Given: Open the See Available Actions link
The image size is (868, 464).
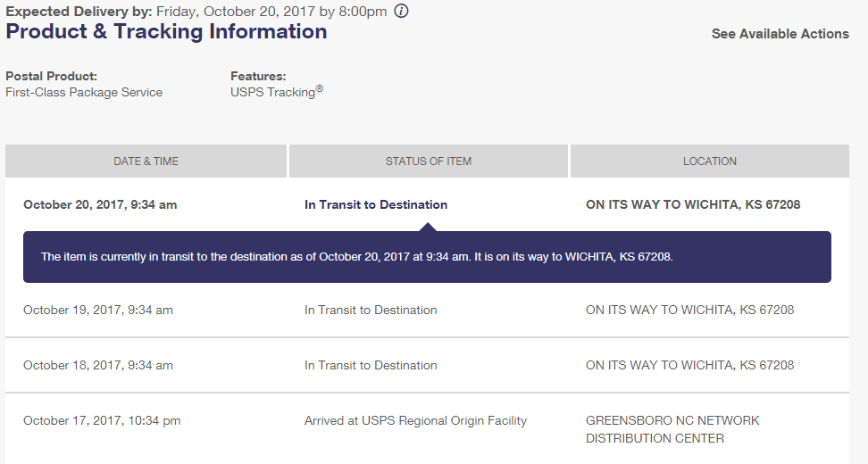Looking at the screenshot, I should tap(780, 34).
